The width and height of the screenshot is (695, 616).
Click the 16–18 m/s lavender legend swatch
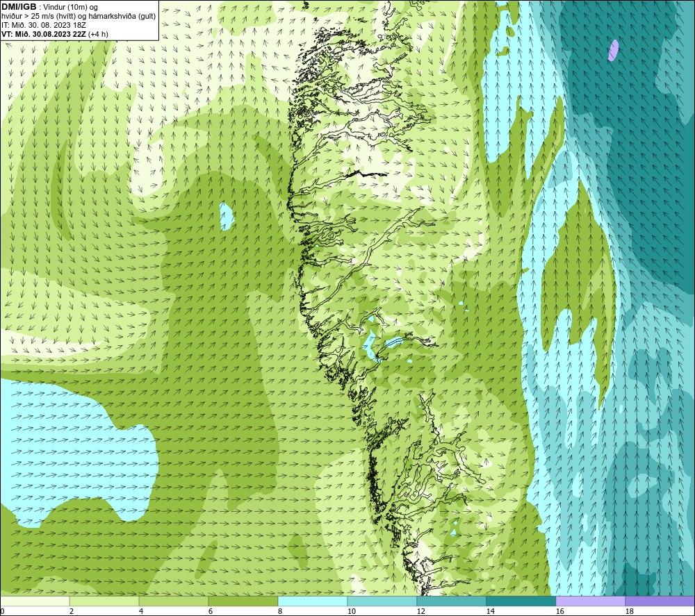tap(590, 601)
